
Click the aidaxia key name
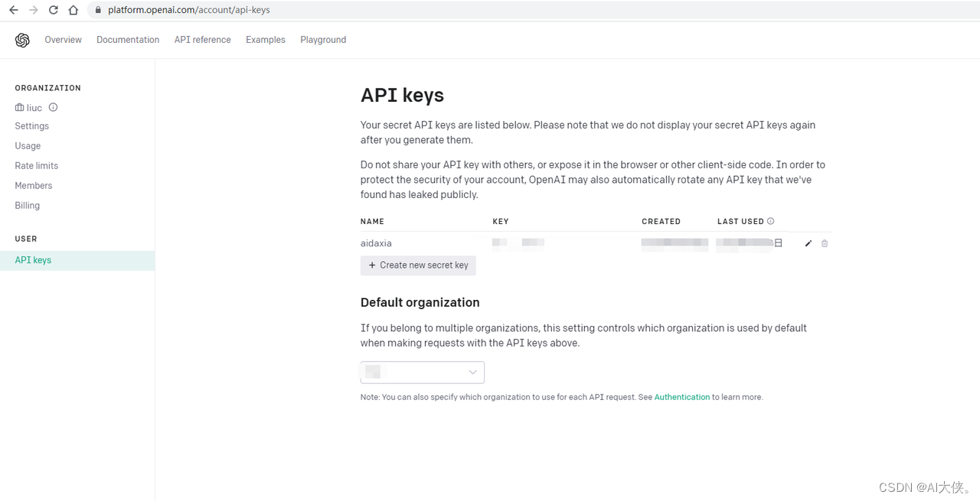[x=376, y=243]
